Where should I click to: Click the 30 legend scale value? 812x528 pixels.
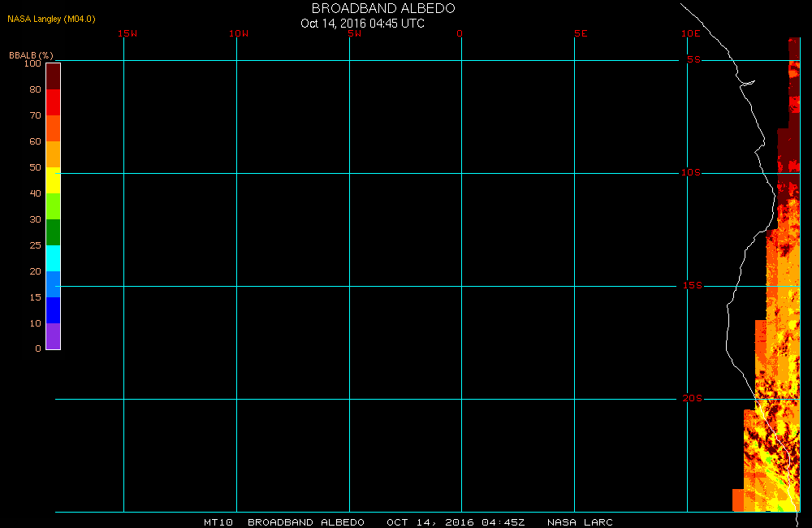pos(35,219)
